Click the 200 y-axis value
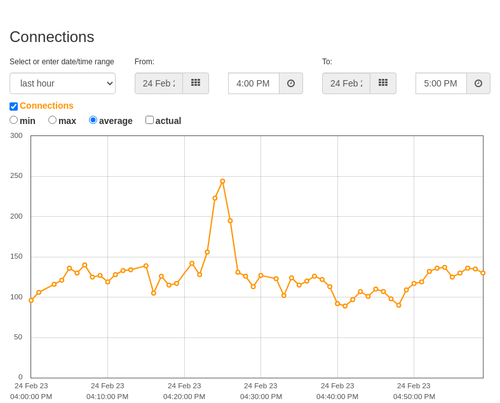The image size is (500, 403). pyautogui.click(x=16, y=216)
